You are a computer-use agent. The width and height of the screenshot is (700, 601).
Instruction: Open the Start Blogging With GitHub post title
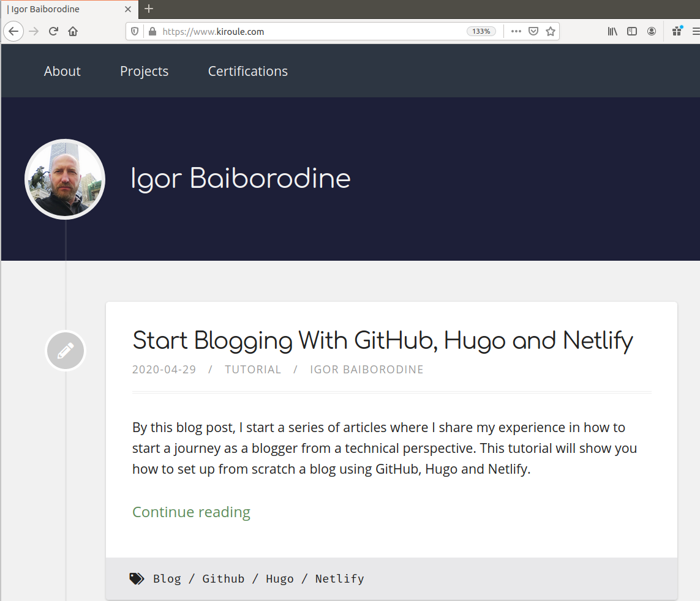point(383,340)
